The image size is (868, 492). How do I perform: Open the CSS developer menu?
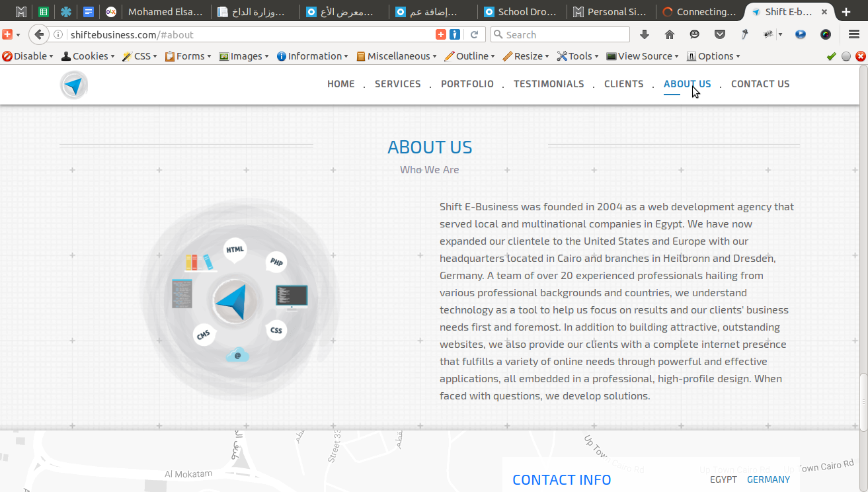tap(139, 56)
